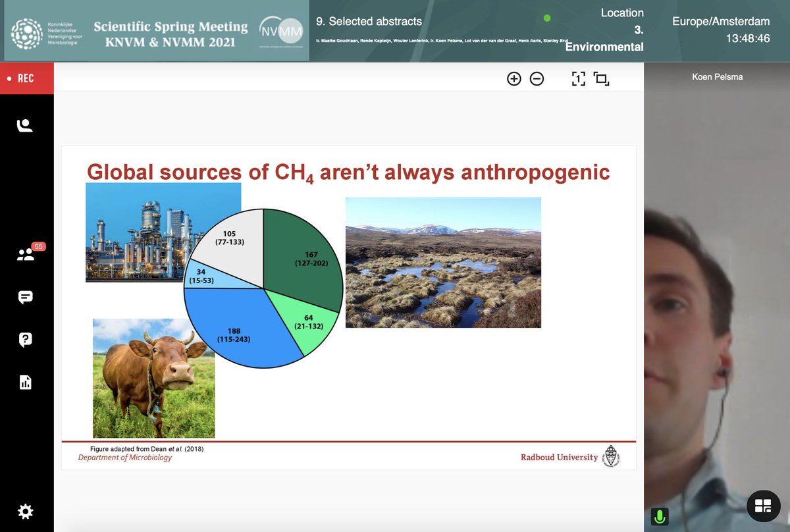Open the Q&A question mark icon
Screen dimensions: 790x532
25,340
